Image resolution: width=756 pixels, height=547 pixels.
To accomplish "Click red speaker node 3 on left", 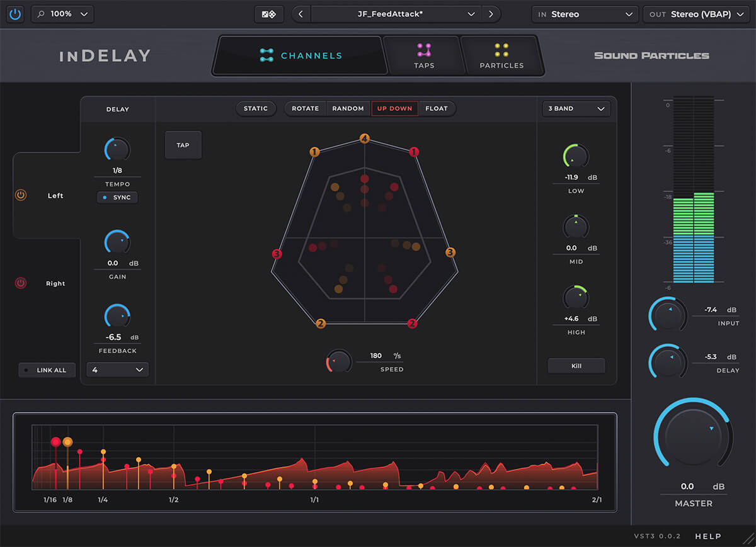I will (x=277, y=254).
